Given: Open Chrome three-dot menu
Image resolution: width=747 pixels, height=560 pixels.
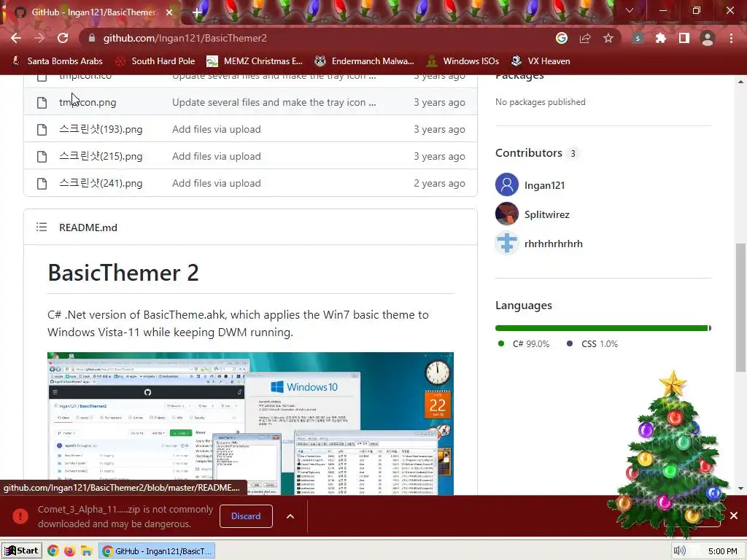Looking at the screenshot, I should 731,38.
